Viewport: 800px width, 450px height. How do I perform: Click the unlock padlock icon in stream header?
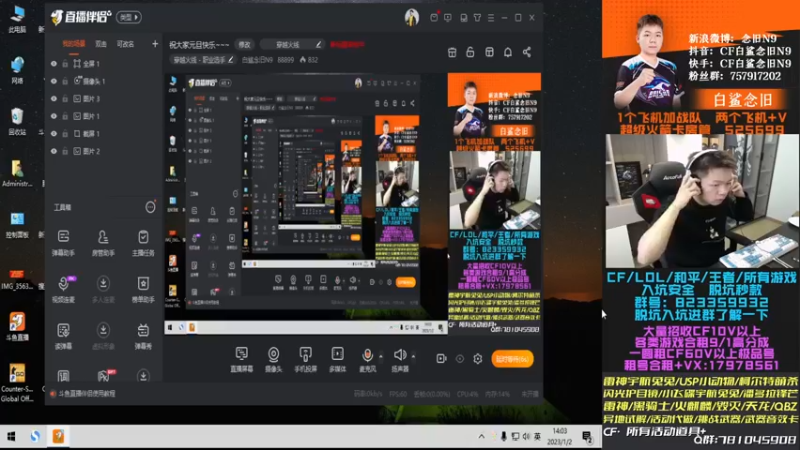click(x=470, y=52)
